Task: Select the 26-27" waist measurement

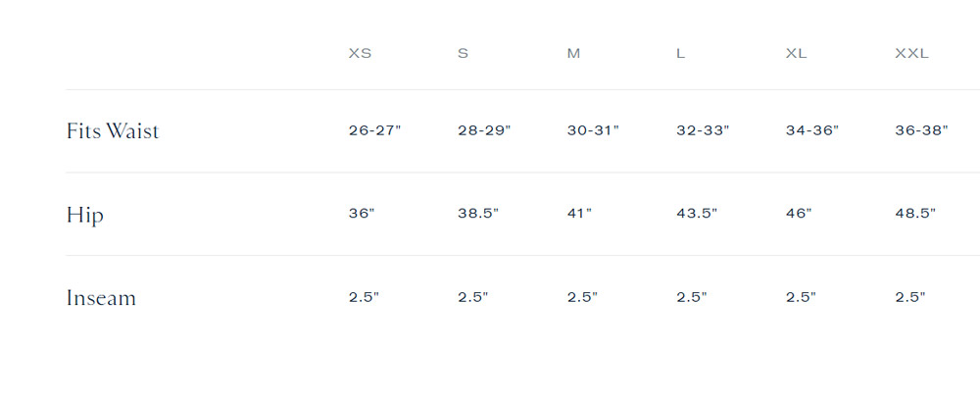Action: coord(375,130)
